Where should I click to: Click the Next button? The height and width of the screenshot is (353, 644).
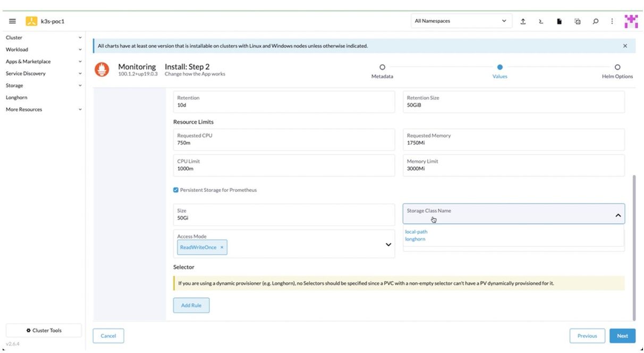tap(622, 335)
